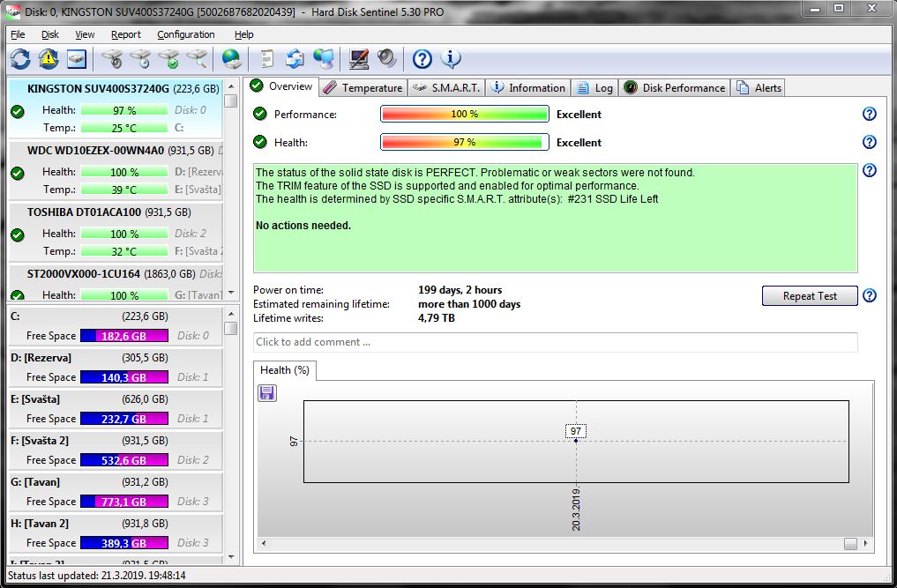The width and height of the screenshot is (897, 588).
Task: Click the disk with stethoscope toolbar icon
Action: (113, 58)
